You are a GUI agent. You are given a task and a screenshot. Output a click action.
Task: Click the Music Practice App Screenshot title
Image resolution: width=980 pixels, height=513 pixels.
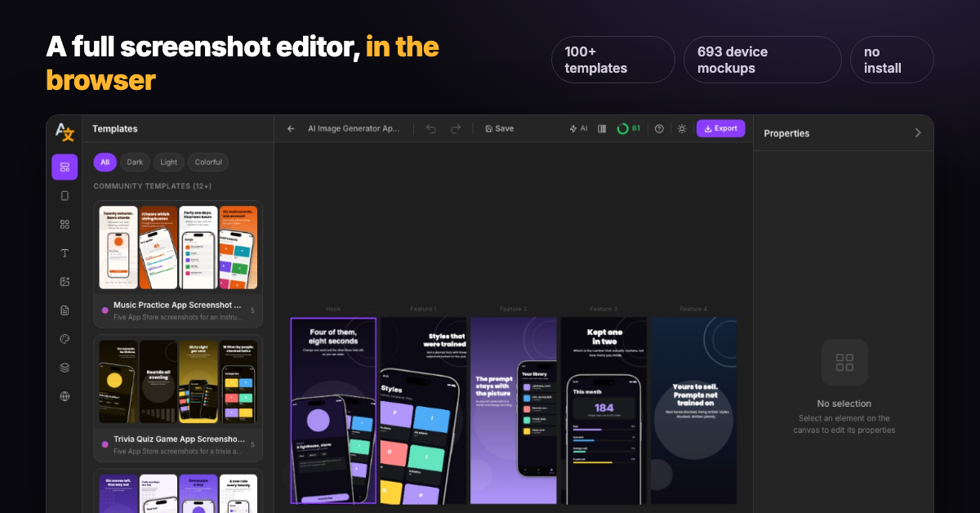pos(177,305)
